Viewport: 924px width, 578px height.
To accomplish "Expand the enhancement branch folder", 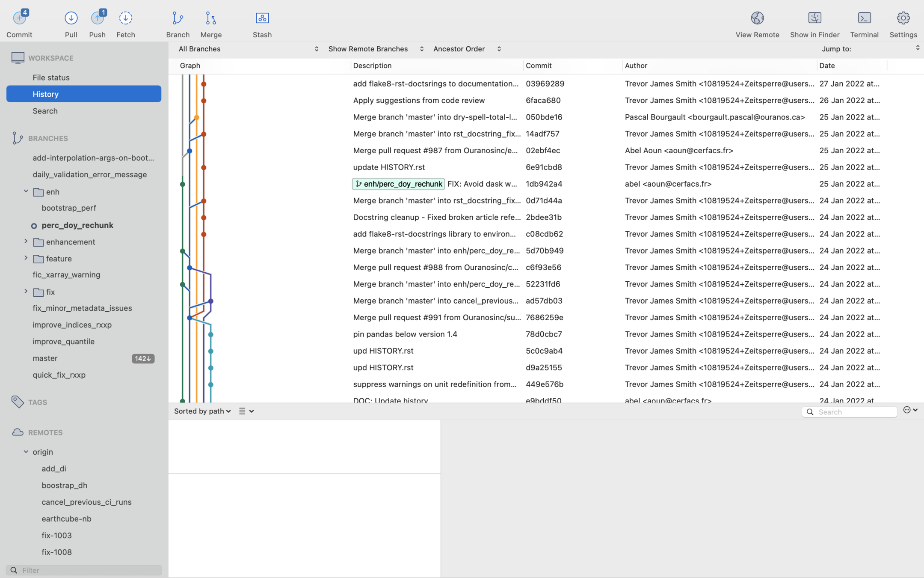I will pyautogui.click(x=26, y=241).
